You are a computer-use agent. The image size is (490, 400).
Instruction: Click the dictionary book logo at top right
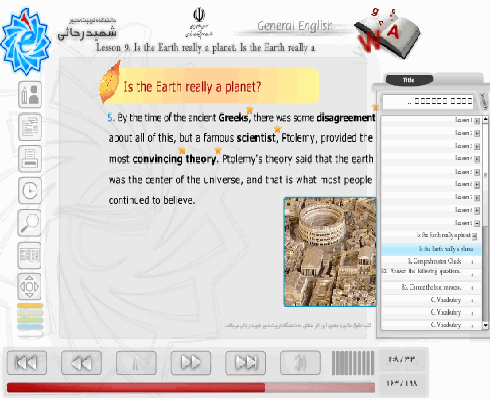click(x=388, y=33)
